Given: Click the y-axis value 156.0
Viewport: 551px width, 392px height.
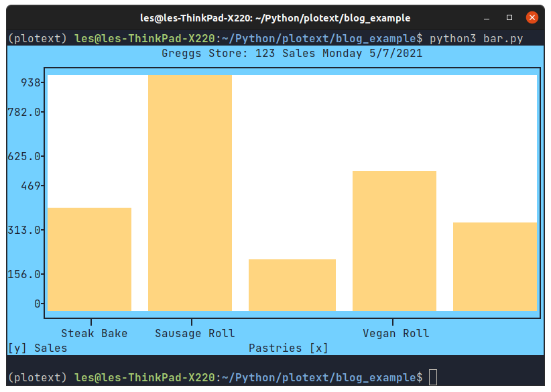Looking at the screenshot, I should point(24,274).
